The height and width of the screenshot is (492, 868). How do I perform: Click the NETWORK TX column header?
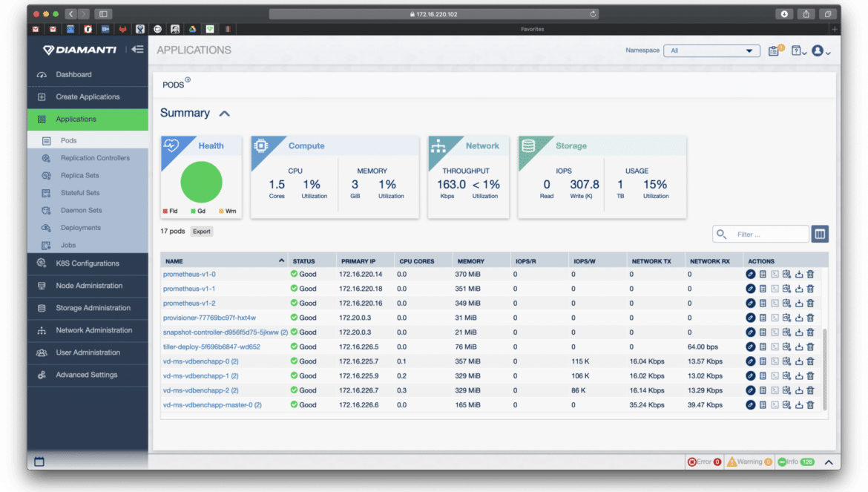651,261
